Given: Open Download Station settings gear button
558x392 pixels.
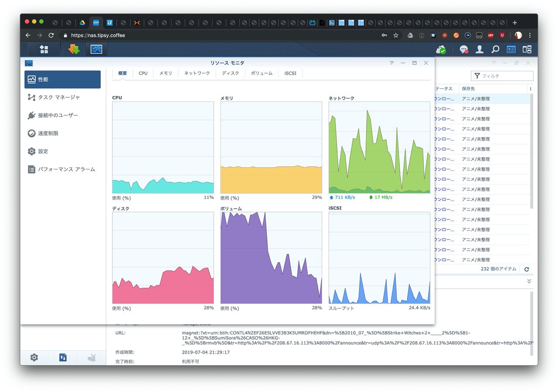Looking at the screenshot, I should pos(34,358).
